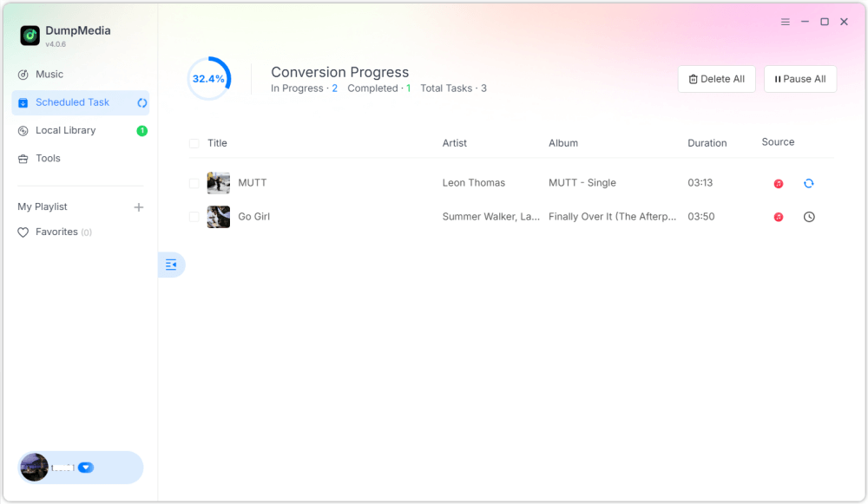
Task: Click the 32.4% circular progress indicator
Action: (208, 79)
